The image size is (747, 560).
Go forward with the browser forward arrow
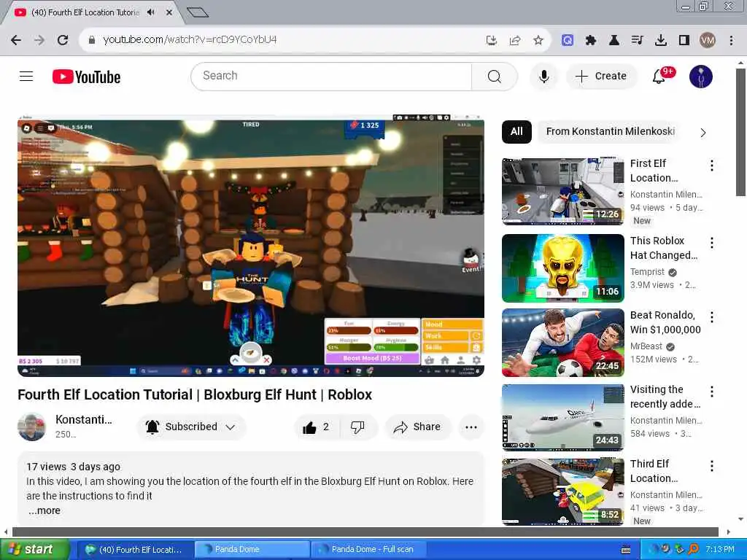39,40
